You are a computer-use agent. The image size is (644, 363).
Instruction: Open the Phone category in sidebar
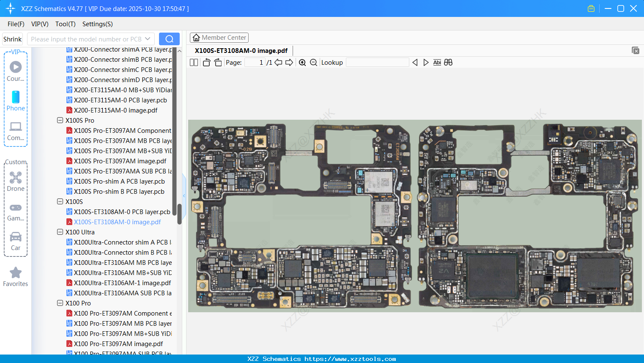[16, 101]
